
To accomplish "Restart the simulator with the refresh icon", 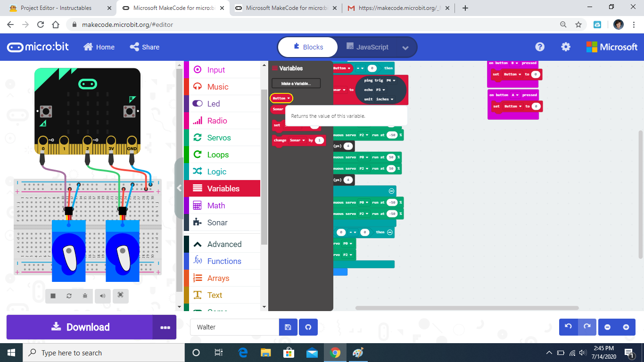I will pos(69,296).
